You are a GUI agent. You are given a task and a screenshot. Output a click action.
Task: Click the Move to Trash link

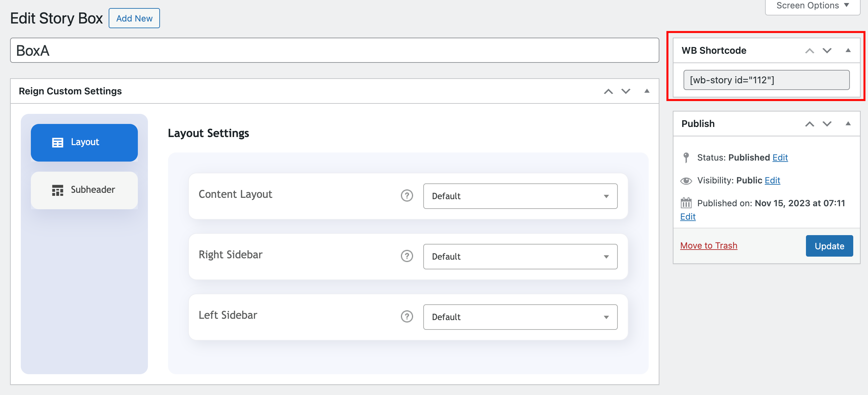point(708,246)
